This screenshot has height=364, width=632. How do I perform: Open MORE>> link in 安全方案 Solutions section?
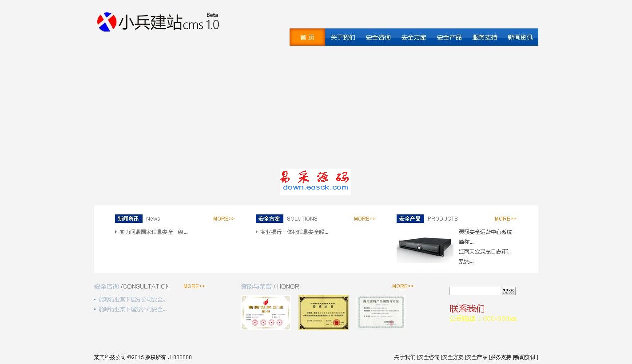pos(364,219)
